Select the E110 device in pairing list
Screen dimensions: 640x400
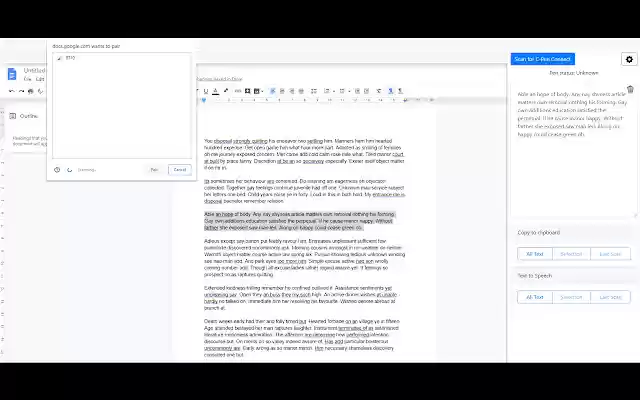click(122, 58)
